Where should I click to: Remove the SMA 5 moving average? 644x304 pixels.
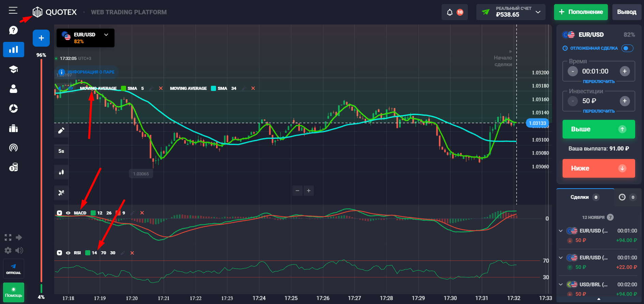(161, 89)
